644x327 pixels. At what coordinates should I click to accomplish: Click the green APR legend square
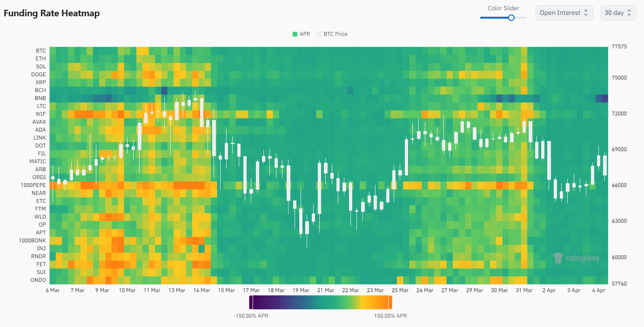coord(295,34)
